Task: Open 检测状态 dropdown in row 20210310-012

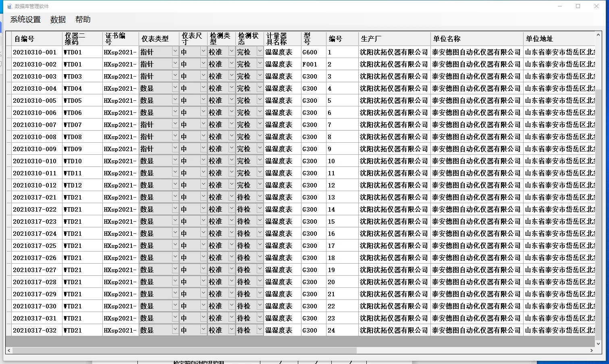Action: 260,185
